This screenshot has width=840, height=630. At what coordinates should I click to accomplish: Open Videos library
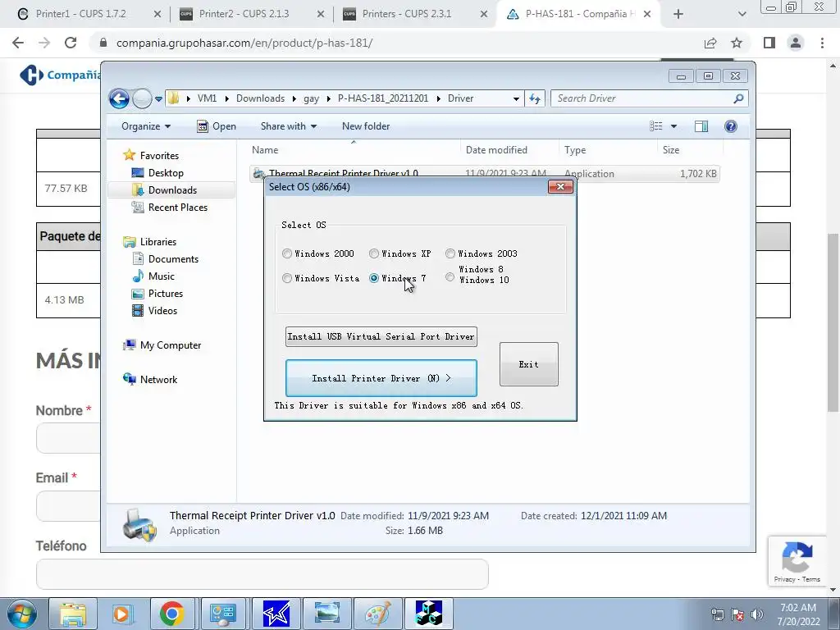click(162, 311)
